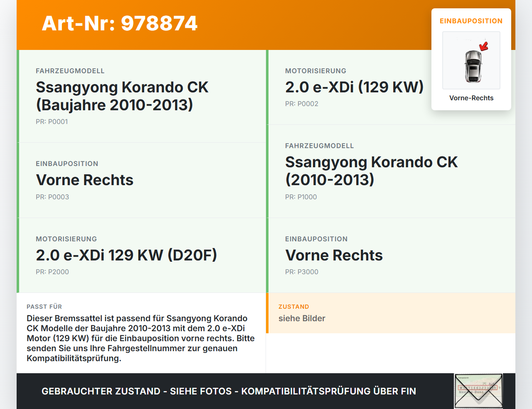The width and height of the screenshot is (532, 409).
Task: Click PR: P0002 reference code
Action: 302,104
